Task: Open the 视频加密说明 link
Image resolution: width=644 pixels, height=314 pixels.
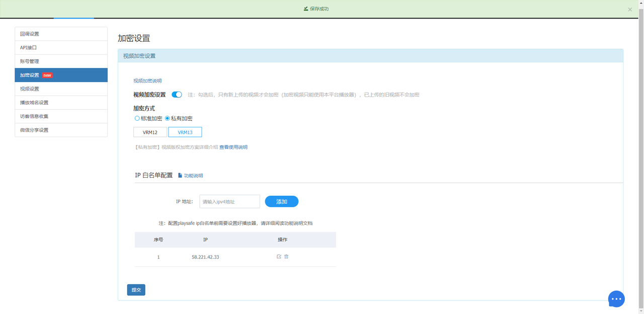Action: 147,81
